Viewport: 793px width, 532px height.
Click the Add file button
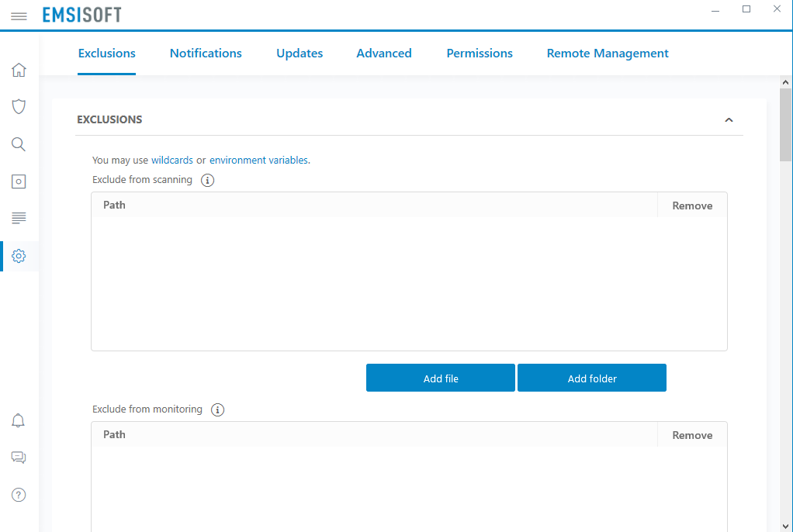[441, 378]
